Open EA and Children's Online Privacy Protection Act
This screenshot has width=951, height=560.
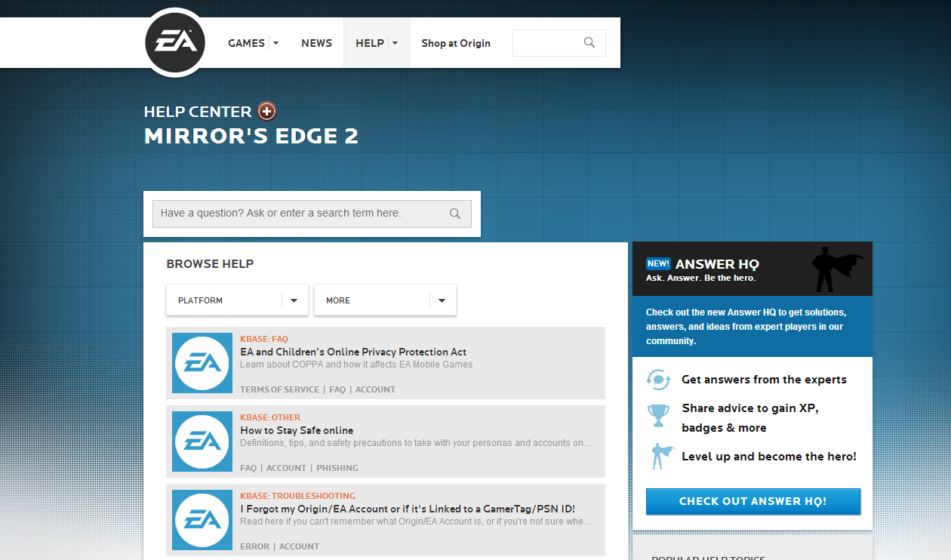(x=353, y=352)
